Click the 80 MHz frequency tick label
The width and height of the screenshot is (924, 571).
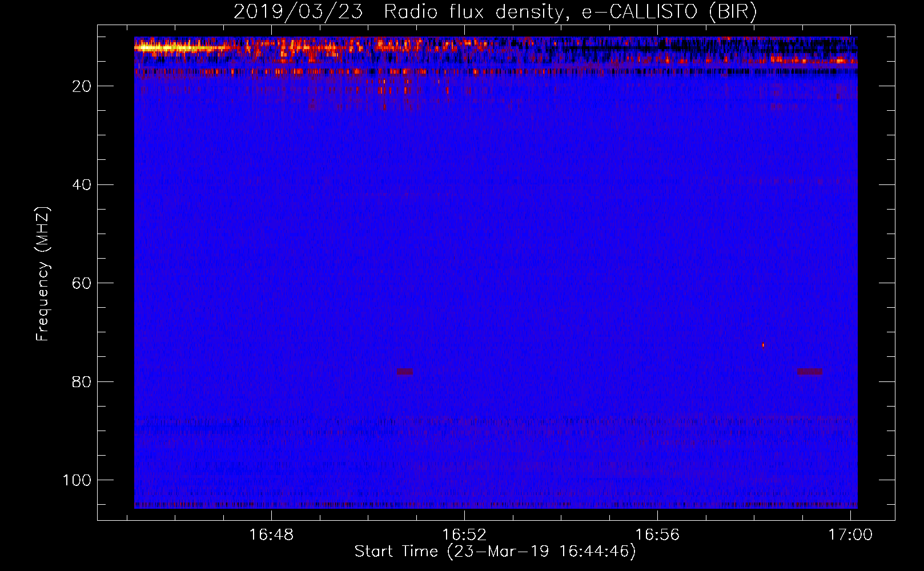(x=82, y=381)
